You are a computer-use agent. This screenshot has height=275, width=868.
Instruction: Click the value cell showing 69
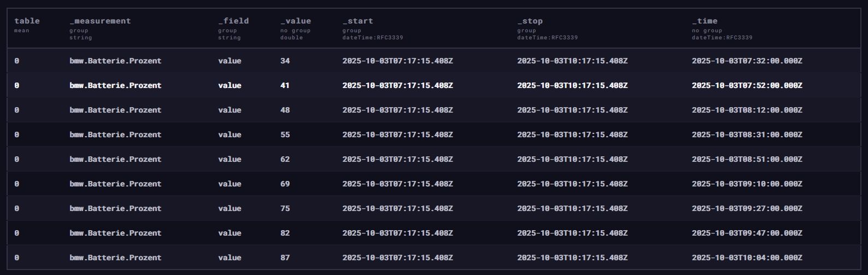click(285, 184)
